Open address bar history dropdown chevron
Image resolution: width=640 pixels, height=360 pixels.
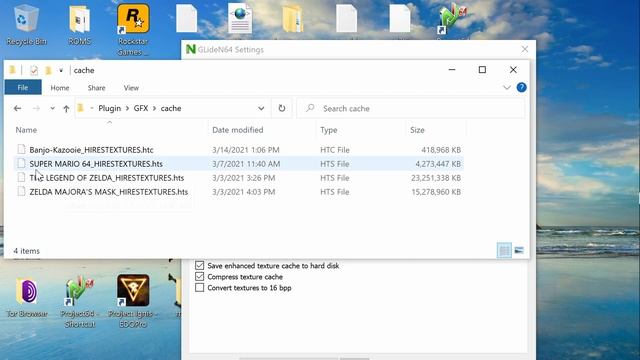pos(261,108)
